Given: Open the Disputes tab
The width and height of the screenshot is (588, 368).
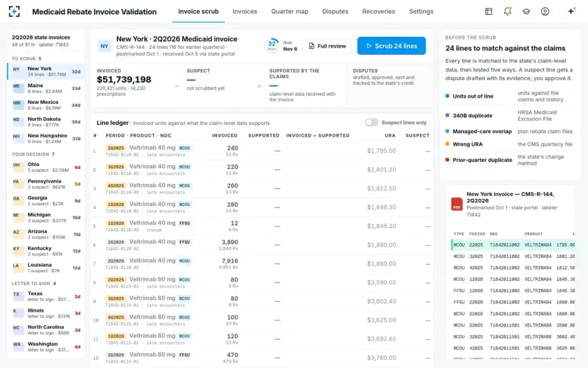Looking at the screenshot, I should coord(335,11).
